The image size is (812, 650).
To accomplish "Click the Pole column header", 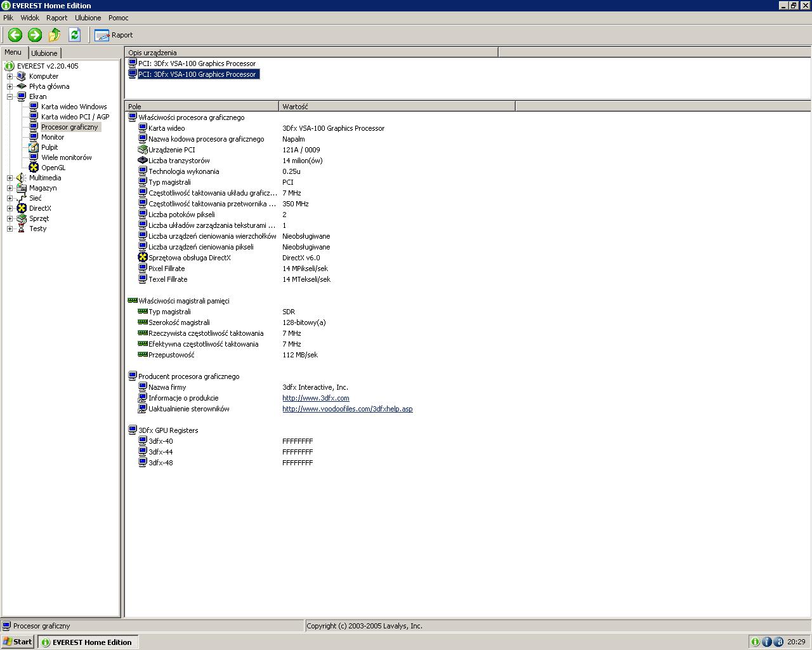I will [202, 107].
